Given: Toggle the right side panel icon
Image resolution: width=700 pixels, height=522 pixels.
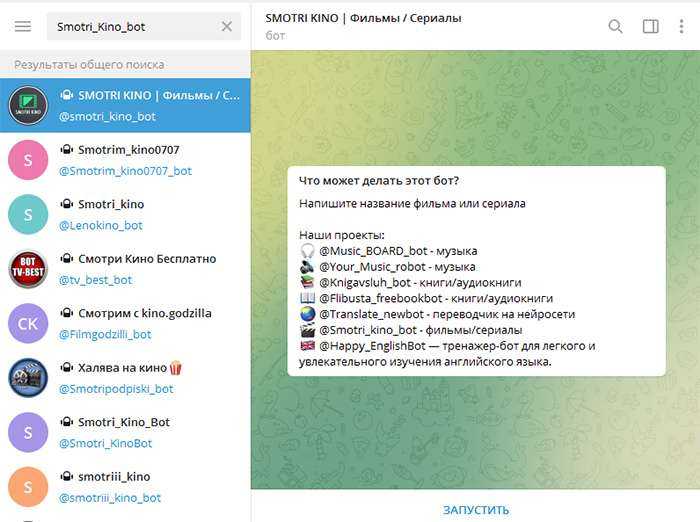Looking at the screenshot, I should point(650,26).
